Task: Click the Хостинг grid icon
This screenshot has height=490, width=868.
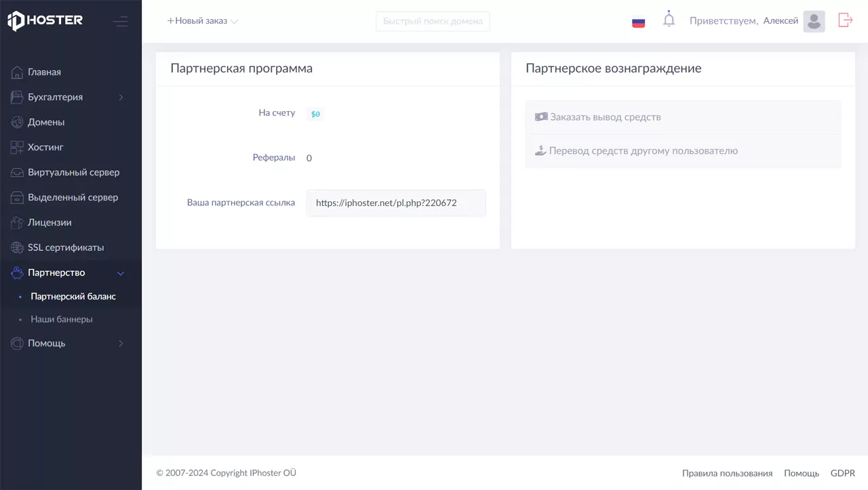Action: point(17,147)
